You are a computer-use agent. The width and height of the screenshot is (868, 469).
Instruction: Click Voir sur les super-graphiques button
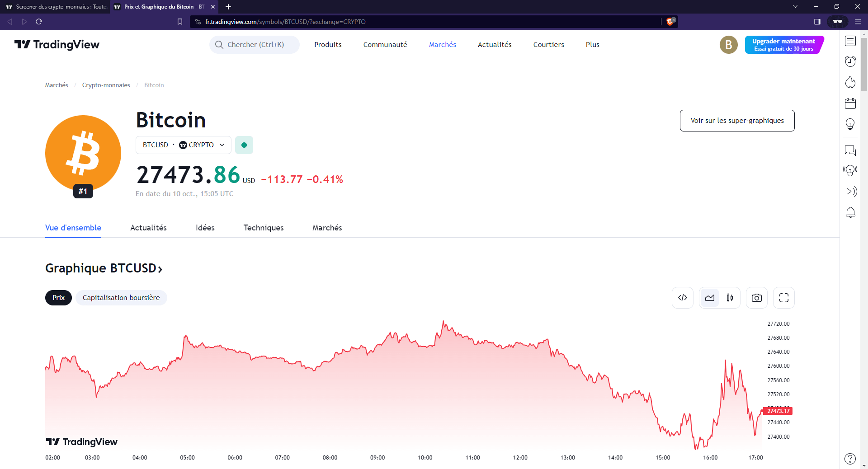tap(736, 121)
